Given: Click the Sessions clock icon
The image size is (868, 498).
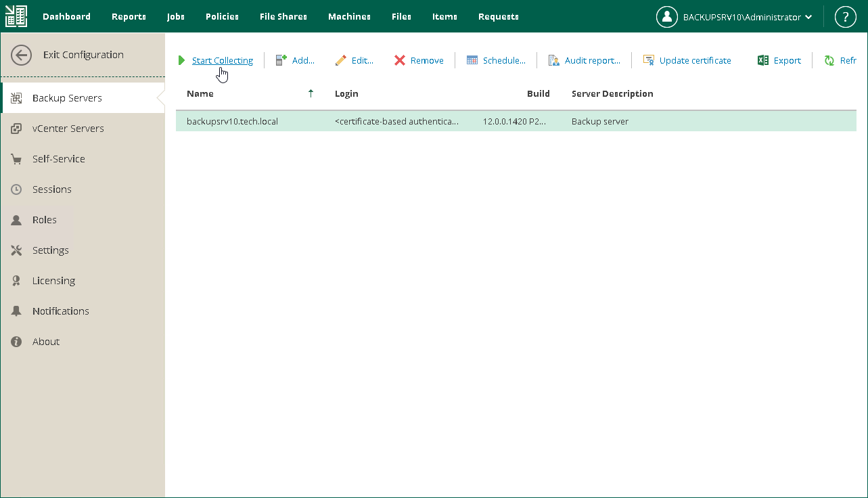Looking at the screenshot, I should pyautogui.click(x=17, y=189).
